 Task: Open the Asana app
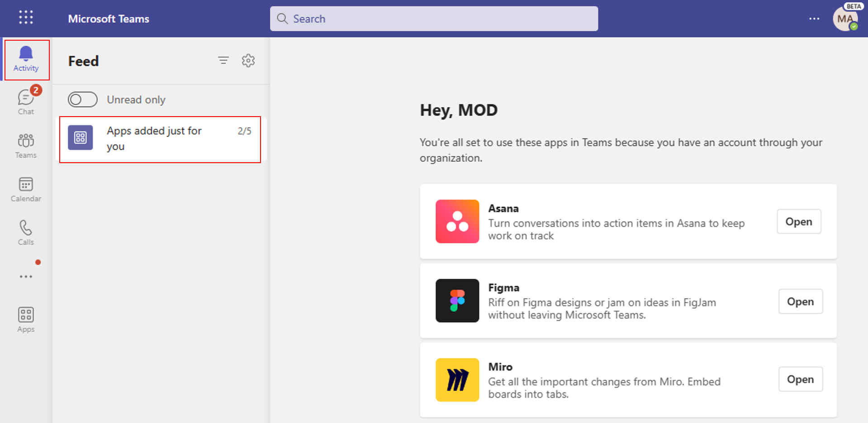(x=799, y=221)
